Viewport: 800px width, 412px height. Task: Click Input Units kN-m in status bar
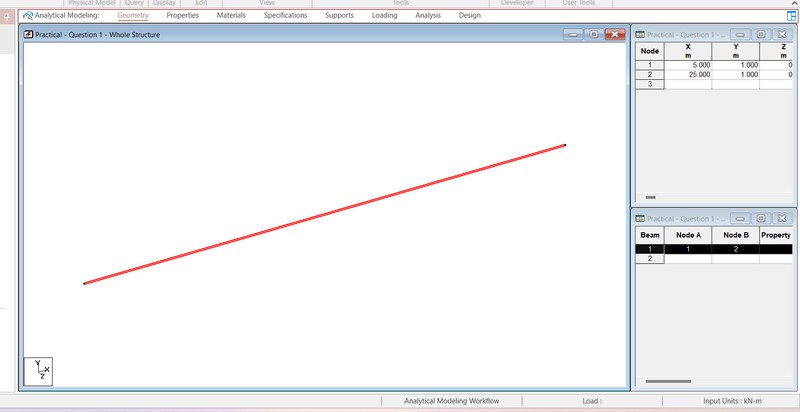[732, 401]
